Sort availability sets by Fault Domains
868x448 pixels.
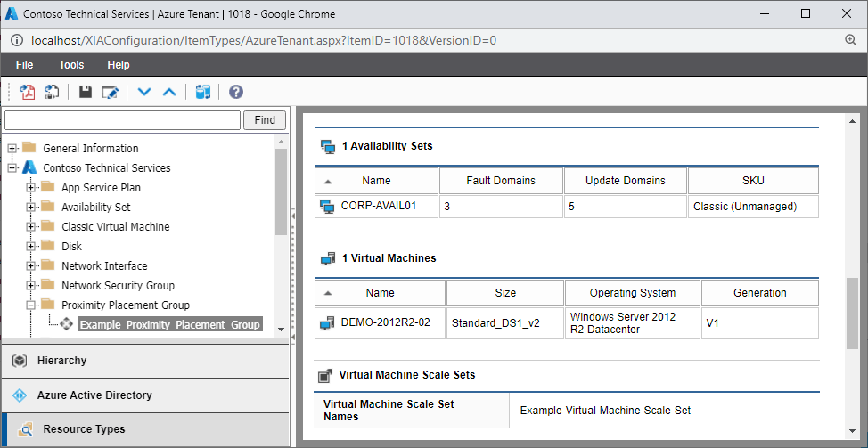coord(501,180)
